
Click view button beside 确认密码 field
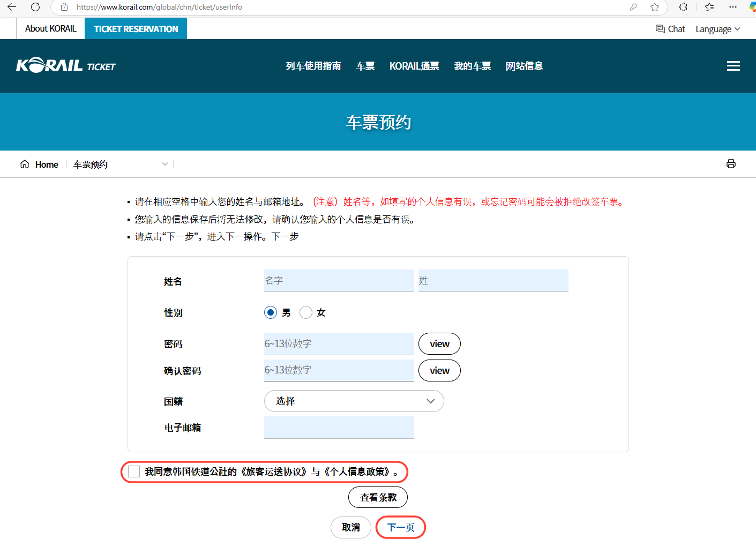point(439,371)
